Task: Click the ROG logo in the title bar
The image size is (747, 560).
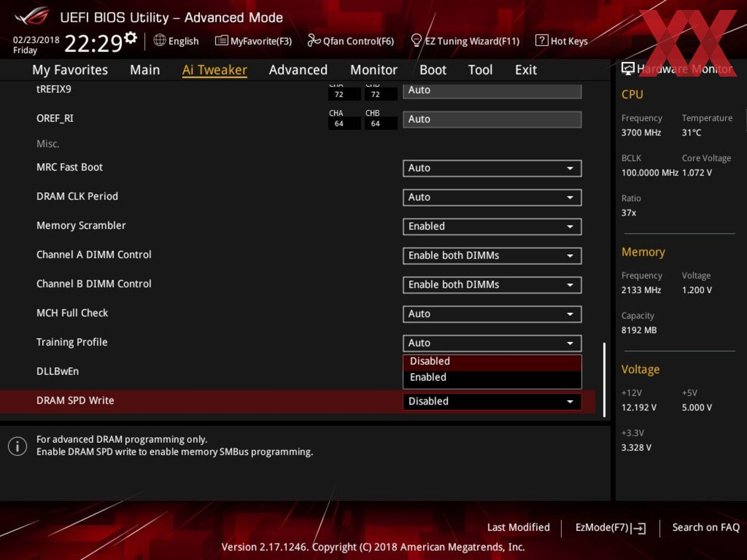Action: (32, 16)
